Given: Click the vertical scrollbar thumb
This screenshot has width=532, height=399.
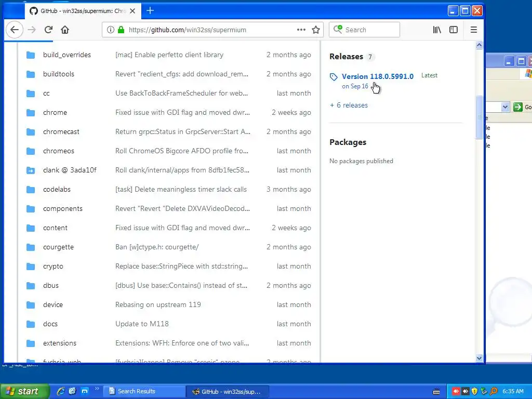Looking at the screenshot, I should 479,117.
